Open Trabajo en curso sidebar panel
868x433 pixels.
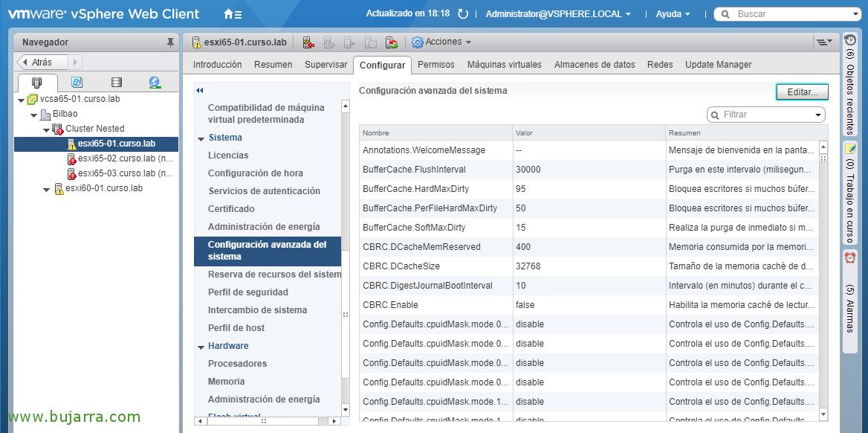click(849, 193)
